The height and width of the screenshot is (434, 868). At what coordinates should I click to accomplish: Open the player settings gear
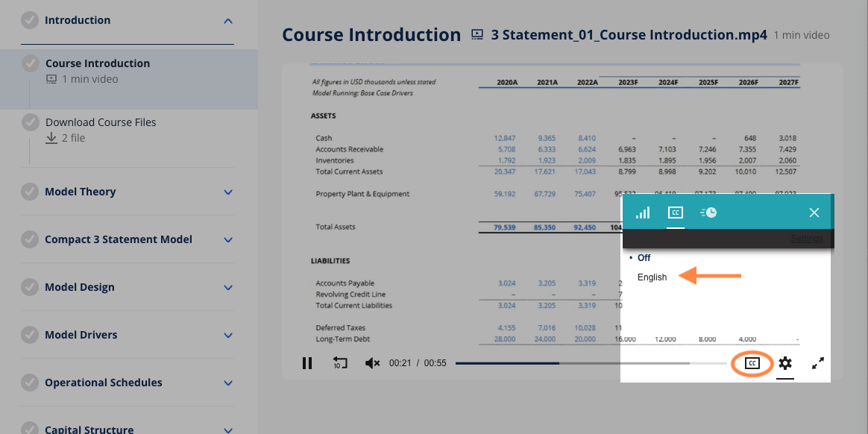(785, 363)
